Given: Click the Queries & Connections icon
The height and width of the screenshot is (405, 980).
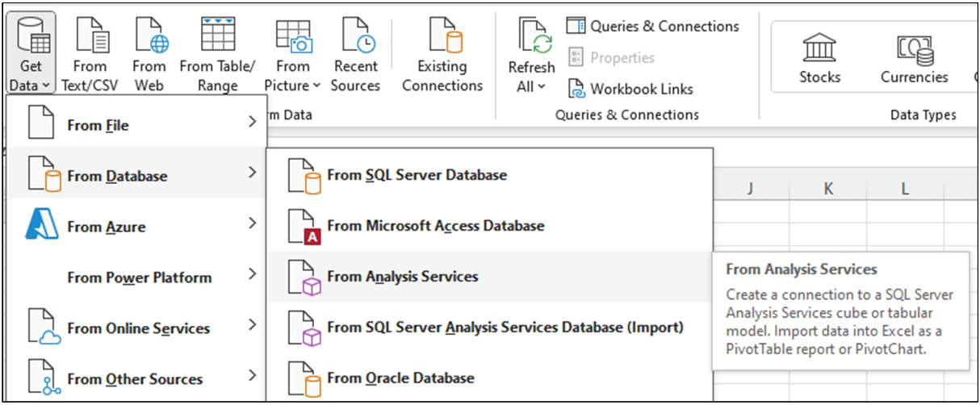Looking at the screenshot, I should (576, 26).
